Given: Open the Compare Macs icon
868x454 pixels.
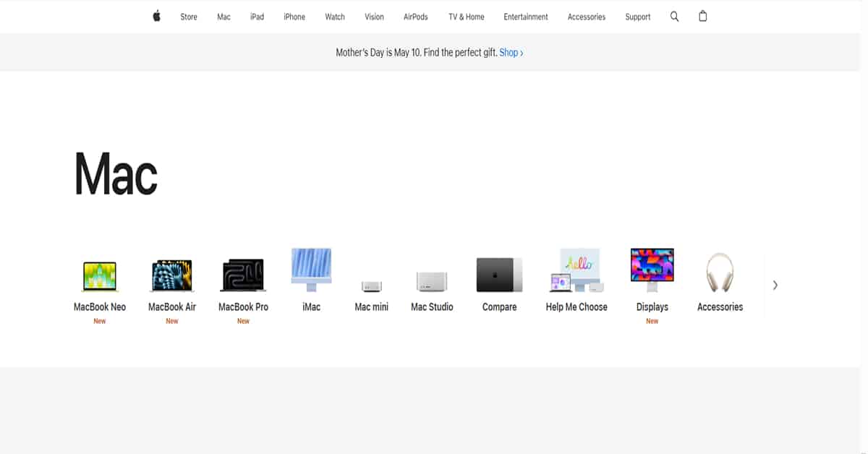Looking at the screenshot, I should coord(499,275).
